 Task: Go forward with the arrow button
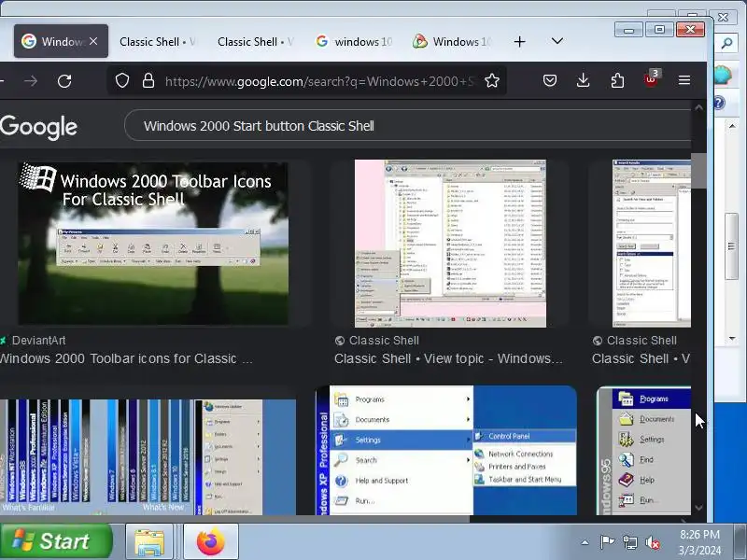(x=31, y=81)
